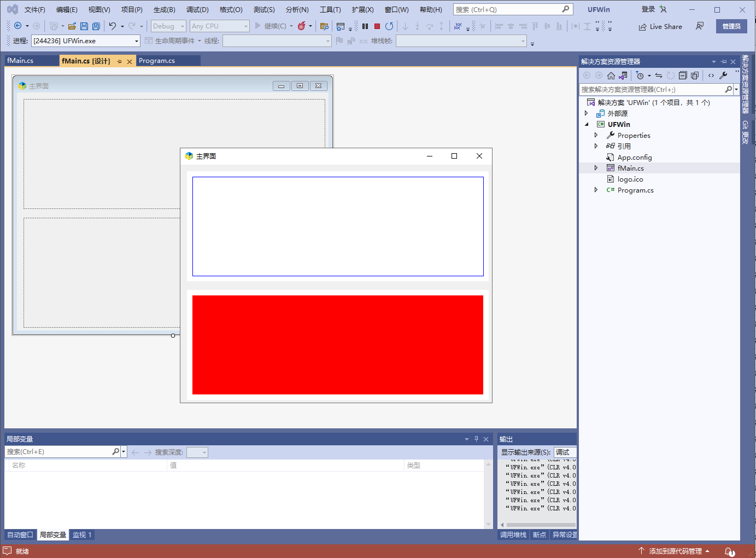Open the 工具(T) menu
The height and width of the screenshot is (558, 756).
330,9
